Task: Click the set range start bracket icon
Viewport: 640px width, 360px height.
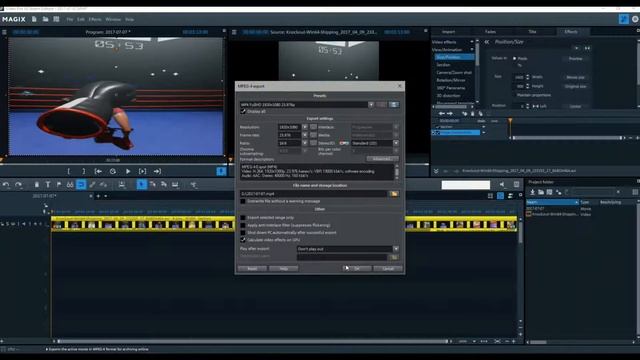Action: coord(69,171)
